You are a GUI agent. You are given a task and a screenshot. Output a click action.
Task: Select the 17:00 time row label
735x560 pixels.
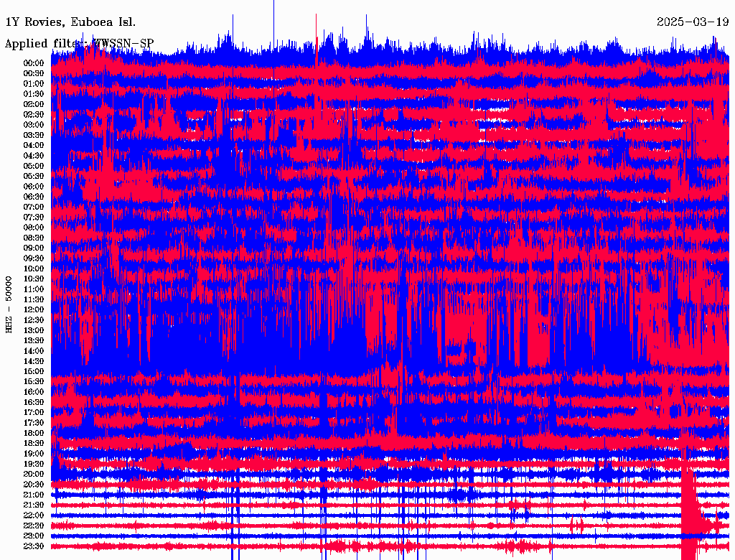tap(34, 413)
